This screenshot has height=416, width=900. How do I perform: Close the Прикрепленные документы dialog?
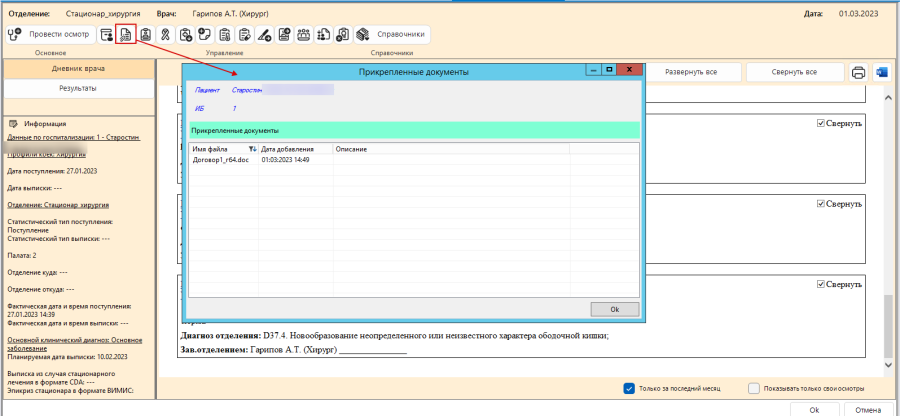click(630, 69)
